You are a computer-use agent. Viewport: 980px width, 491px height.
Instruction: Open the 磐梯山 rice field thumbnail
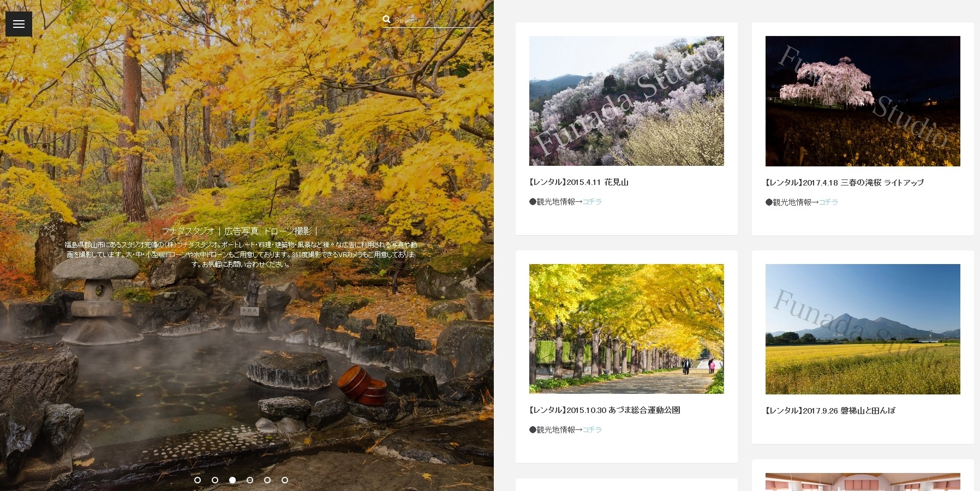coord(863,329)
